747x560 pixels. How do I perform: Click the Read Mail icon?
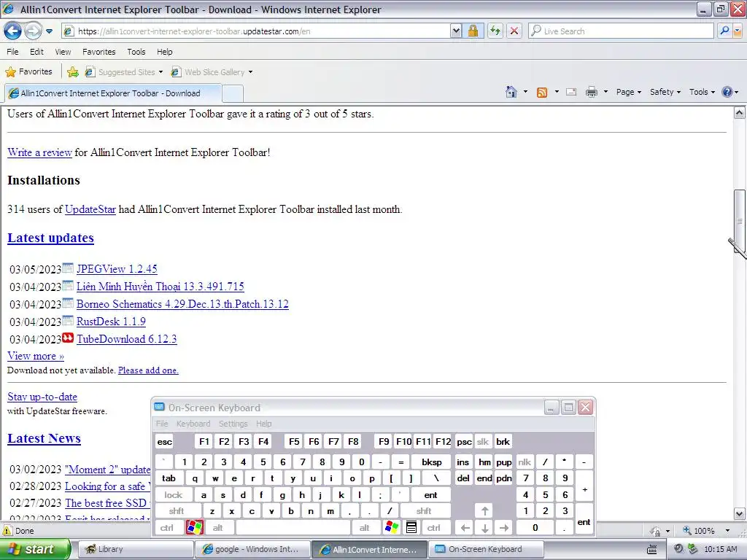tap(571, 92)
